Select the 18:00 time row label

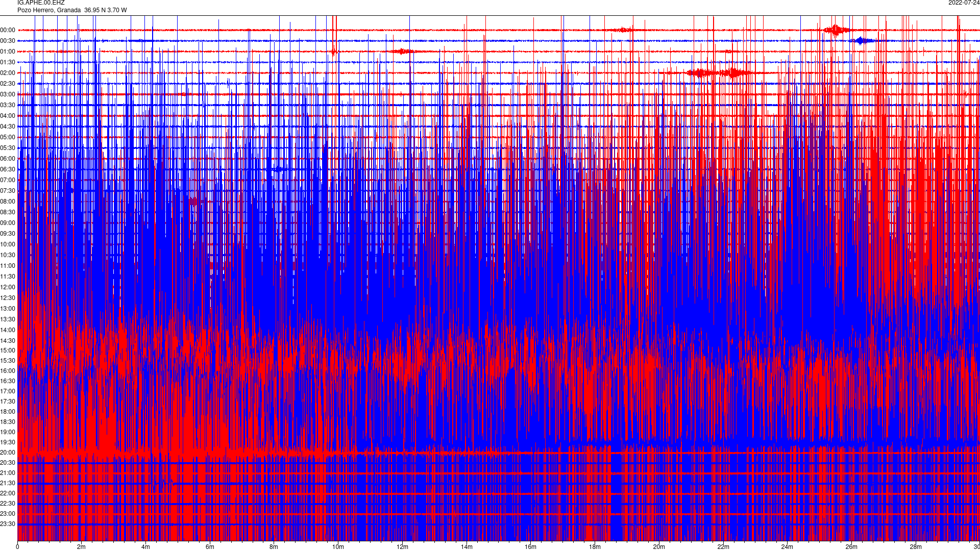[x=8, y=412]
